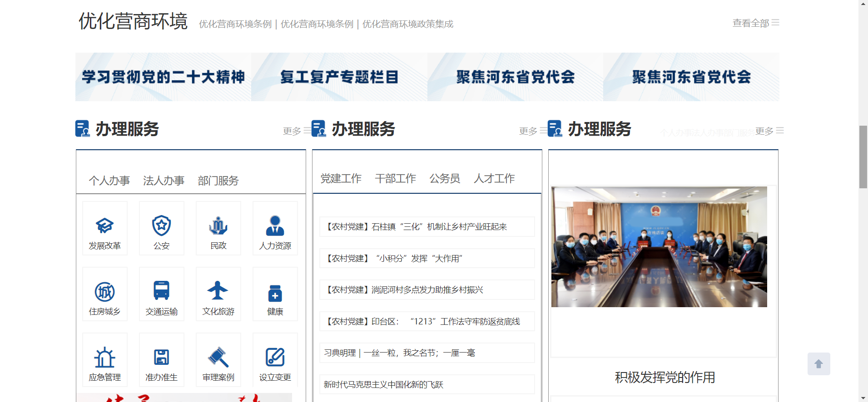Open the 优化营商环境政策集成 link
The height and width of the screenshot is (402, 868).
(408, 24)
